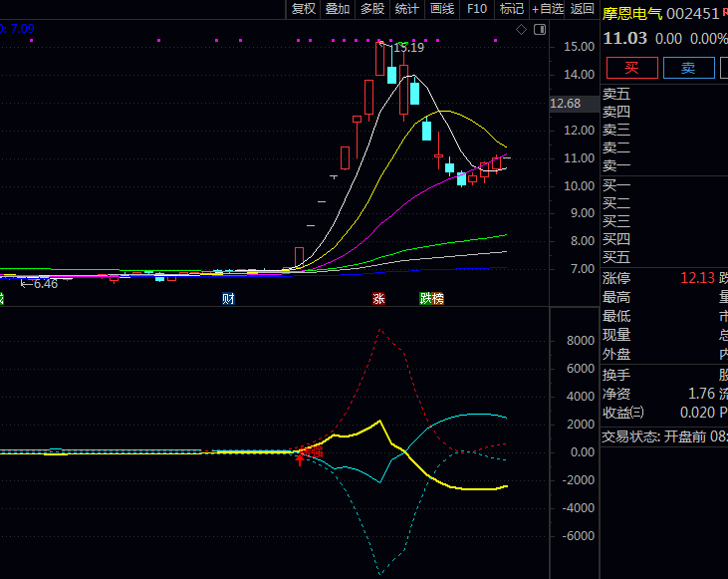Open the 复权 adjustment menu
Viewport: 728px width, 579px height.
click(303, 9)
